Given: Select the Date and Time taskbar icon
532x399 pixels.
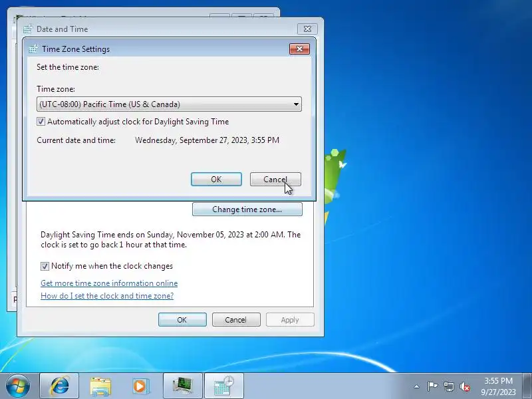Looking at the screenshot, I should coord(224,386).
